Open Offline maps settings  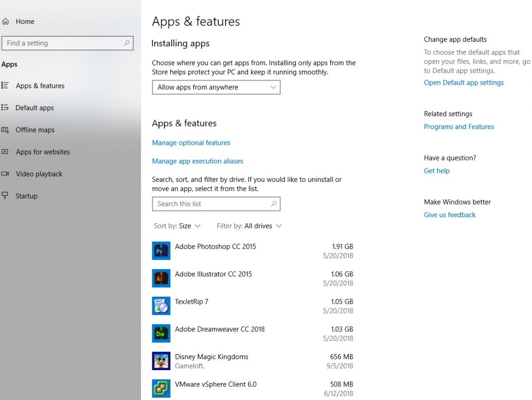point(35,130)
